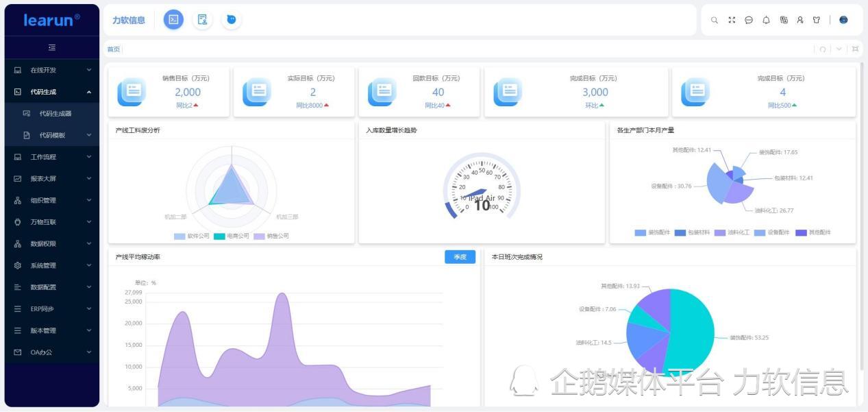This screenshot has width=868, height=412.
Task: Click the 油料化工: 14.5 pie label
Action: [x=594, y=342]
